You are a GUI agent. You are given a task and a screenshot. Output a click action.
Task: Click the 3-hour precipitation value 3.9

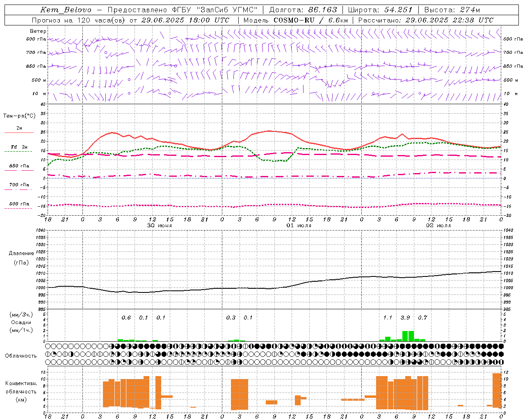(x=405, y=318)
